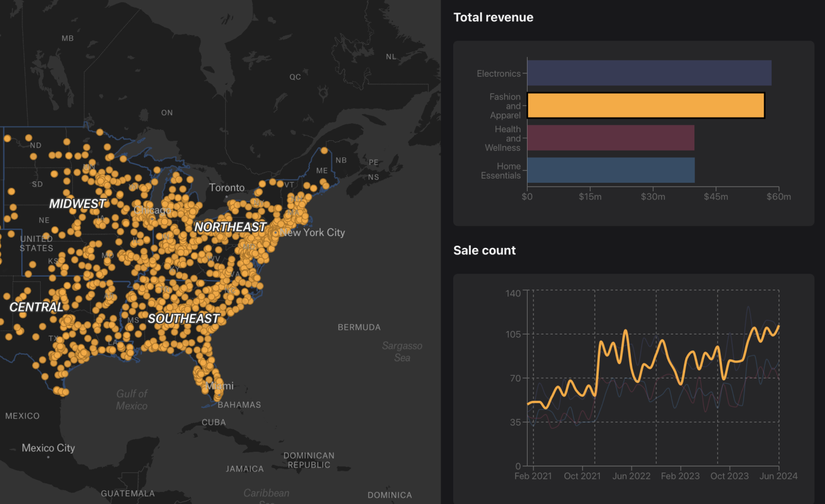
Task: Select the Jun 2024 timeline label
Action: [x=778, y=476]
